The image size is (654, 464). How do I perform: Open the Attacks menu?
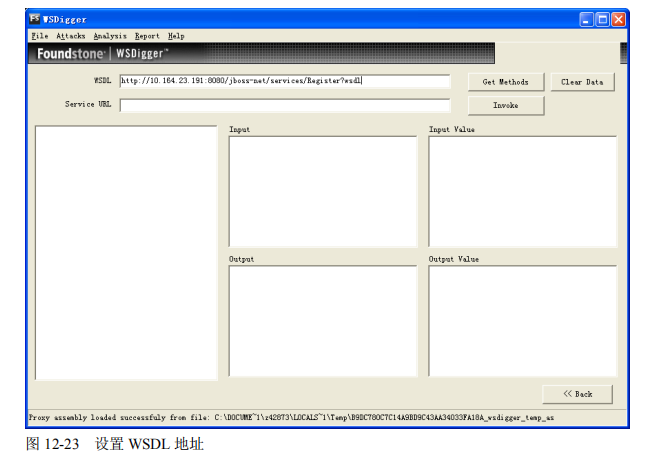pyautogui.click(x=70, y=36)
